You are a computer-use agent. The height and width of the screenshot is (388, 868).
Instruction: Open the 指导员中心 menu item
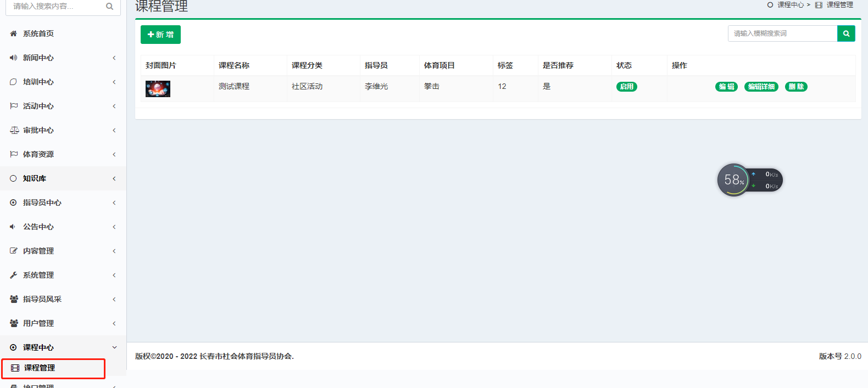click(42, 203)
